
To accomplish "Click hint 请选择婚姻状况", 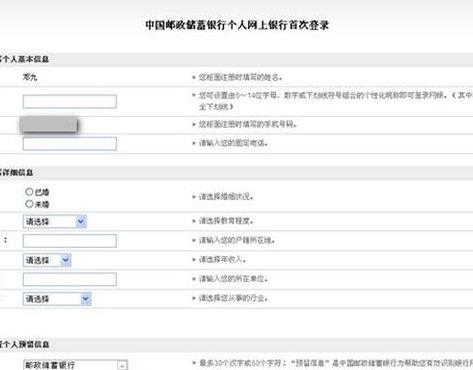I will pos(226,197).
